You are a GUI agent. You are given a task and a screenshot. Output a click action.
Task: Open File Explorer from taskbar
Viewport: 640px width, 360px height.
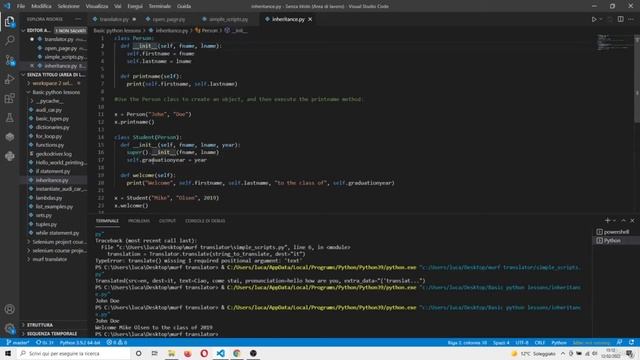point(171,353)
